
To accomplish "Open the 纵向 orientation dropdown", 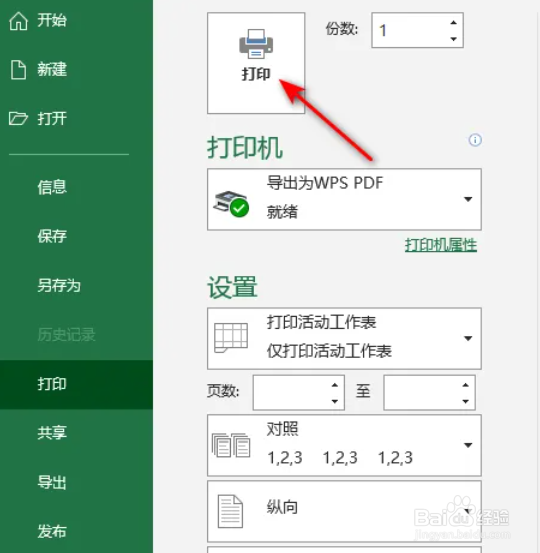I will [x=344, y=511].
